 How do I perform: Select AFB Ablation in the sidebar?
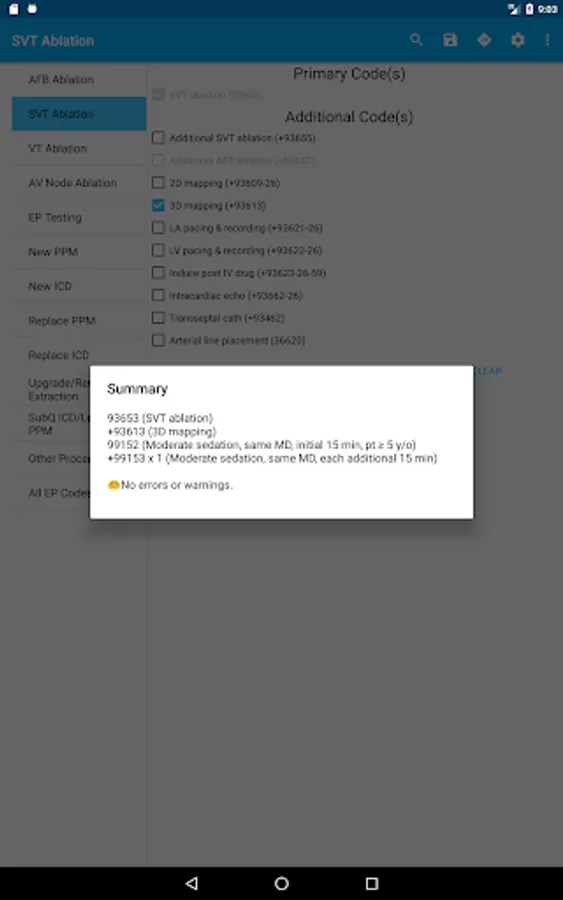tap(79, 79)
